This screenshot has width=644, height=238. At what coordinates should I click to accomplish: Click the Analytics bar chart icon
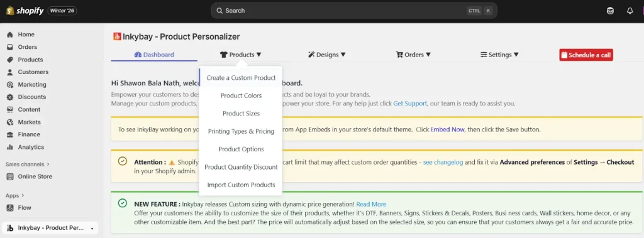pos(10,147)
